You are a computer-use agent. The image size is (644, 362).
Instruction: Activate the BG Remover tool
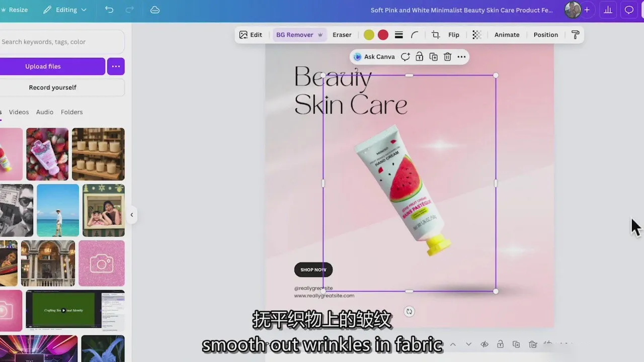(x=299, y=35)
